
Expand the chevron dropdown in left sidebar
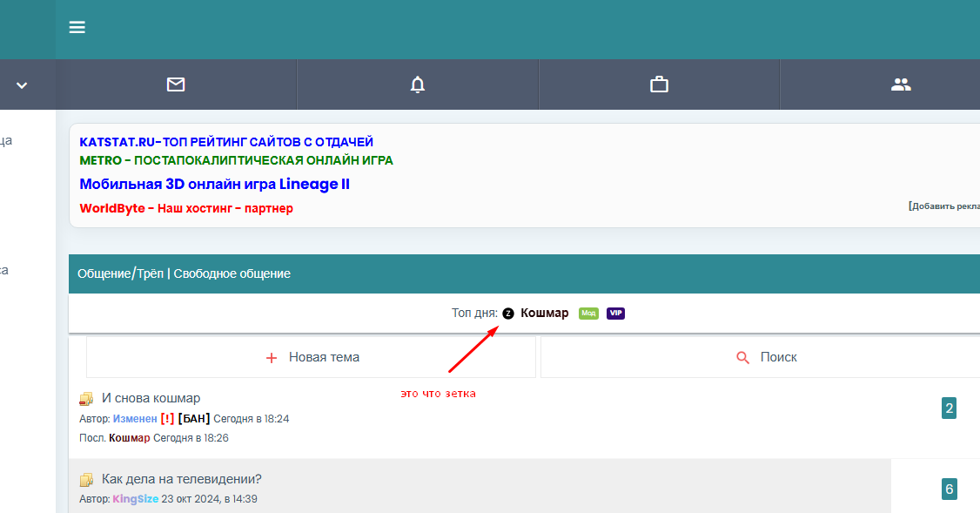coord(22,85)
